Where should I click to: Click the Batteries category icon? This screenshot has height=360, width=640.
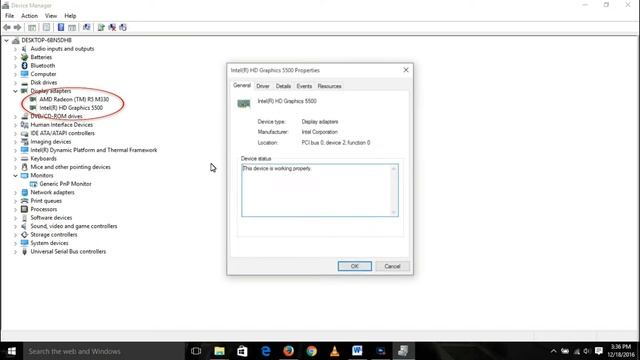(24, 57)
